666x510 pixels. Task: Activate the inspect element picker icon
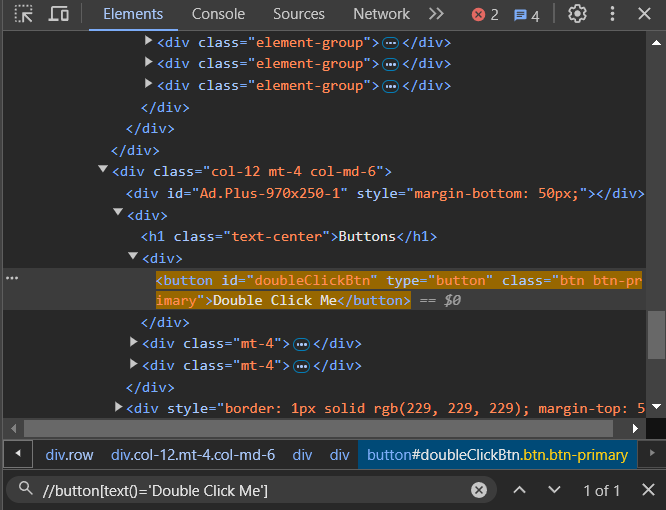click(x=24, y=14)
